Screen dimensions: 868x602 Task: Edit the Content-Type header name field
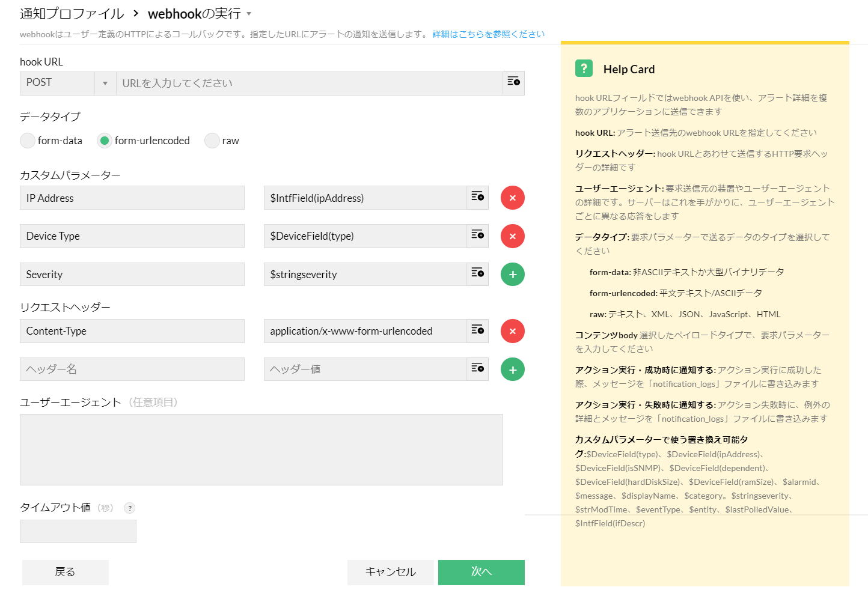pos(132,331)
